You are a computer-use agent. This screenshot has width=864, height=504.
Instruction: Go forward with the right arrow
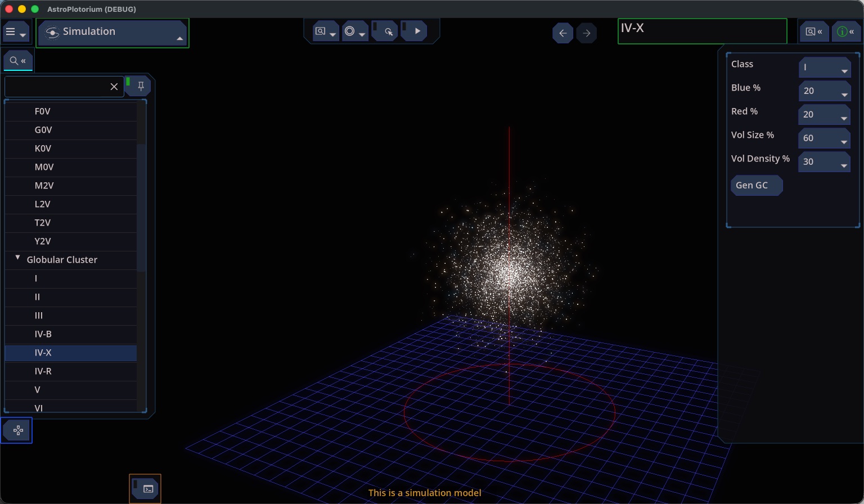pyautogui.click(x=587, y=33)
